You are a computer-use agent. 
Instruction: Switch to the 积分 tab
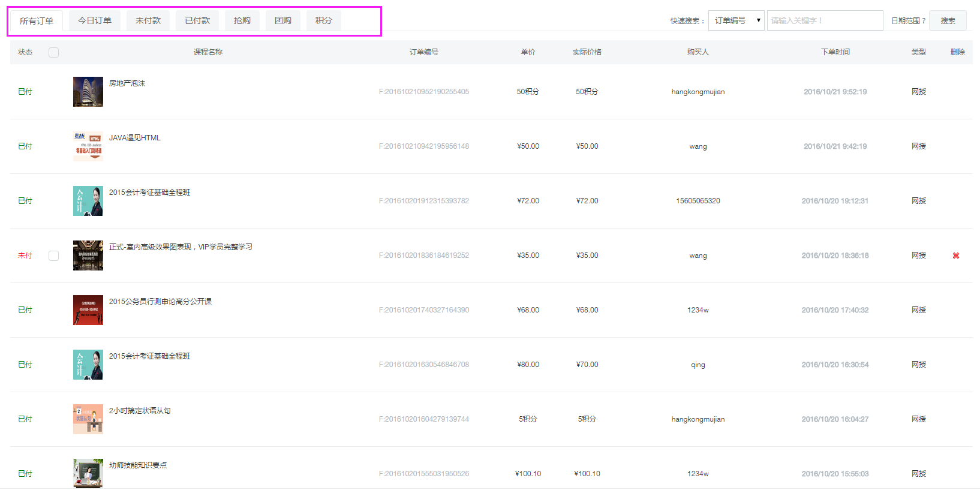324,20
